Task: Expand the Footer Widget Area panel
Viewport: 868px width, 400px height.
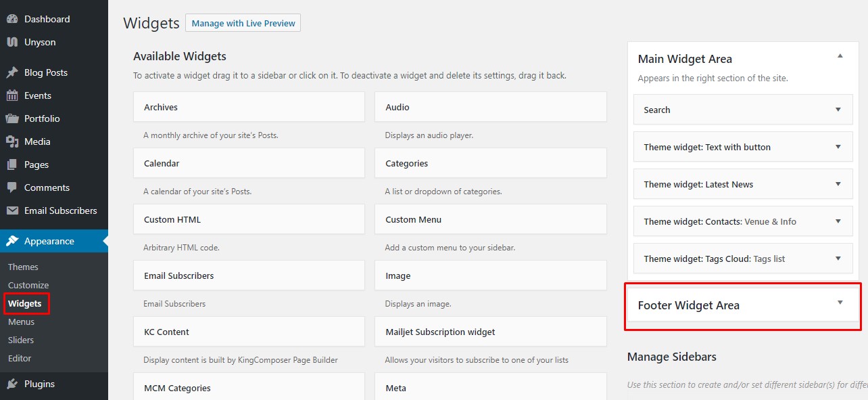Action: coord(840,303)
